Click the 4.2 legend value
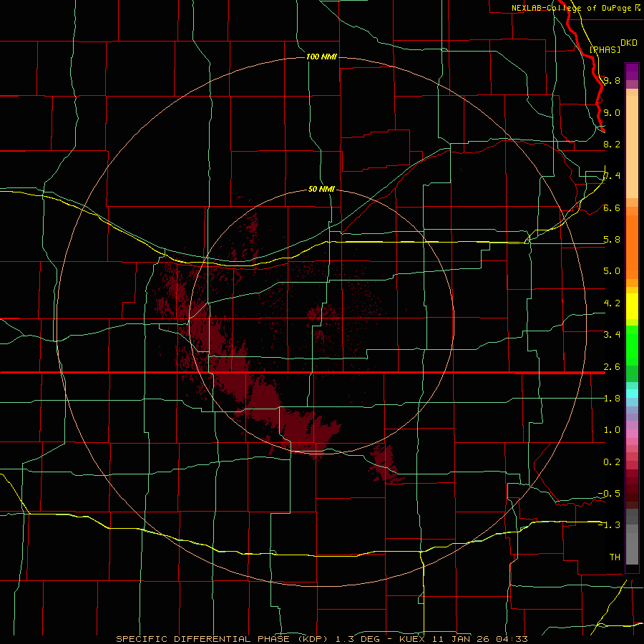Screen dimensions: 644x644 click(612, 303)
